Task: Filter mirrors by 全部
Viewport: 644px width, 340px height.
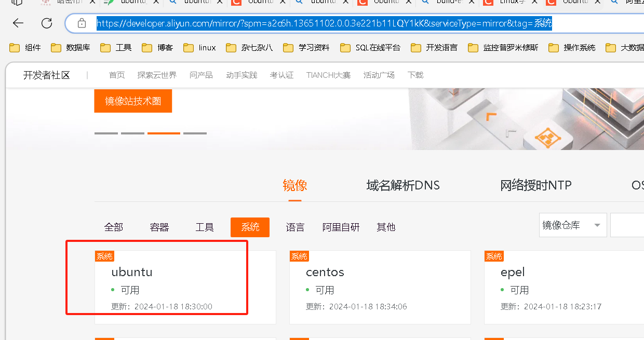Action: [x=114, y=227]
